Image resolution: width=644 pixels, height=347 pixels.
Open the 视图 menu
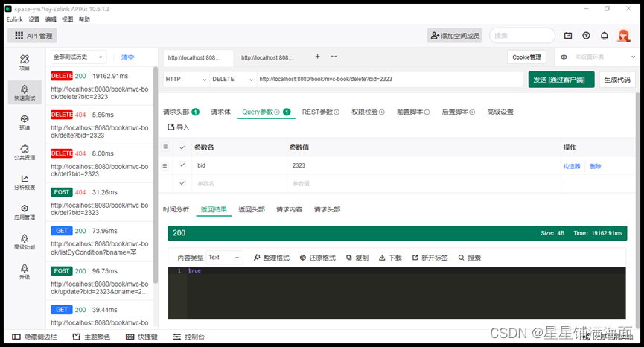[x=67, y=19]
